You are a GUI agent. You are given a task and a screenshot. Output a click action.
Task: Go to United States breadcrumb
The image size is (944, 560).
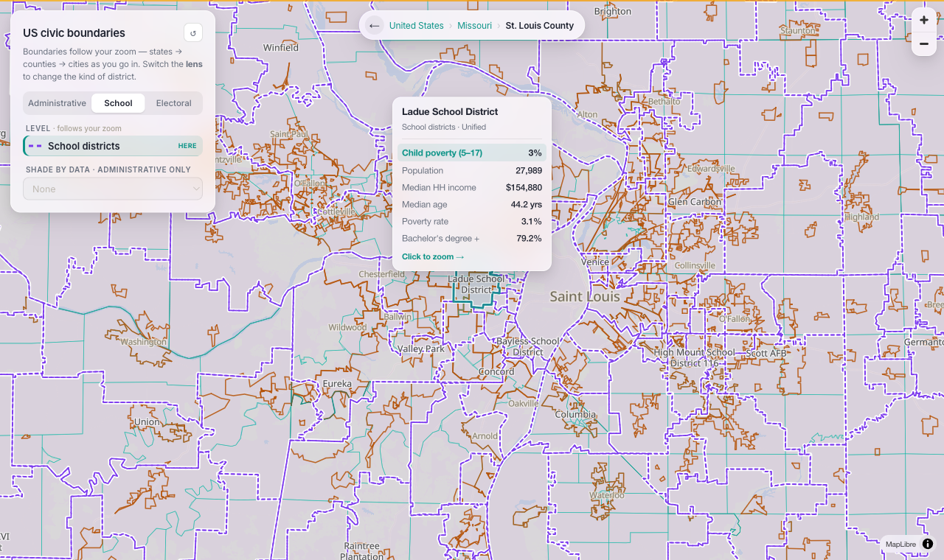[x=417, y=26]
